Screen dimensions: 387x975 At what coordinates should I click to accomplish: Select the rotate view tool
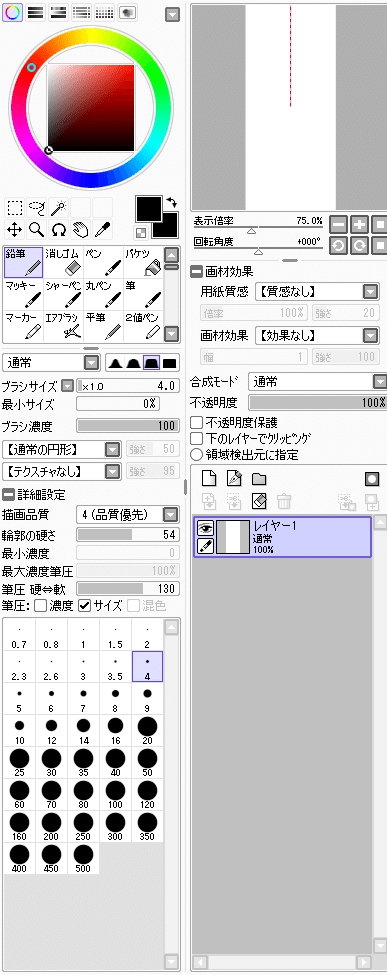click(x=58, y=229)
